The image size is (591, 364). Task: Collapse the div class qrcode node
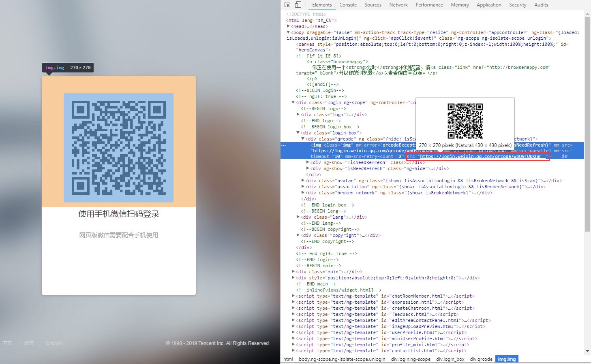(x=303, y=139)
